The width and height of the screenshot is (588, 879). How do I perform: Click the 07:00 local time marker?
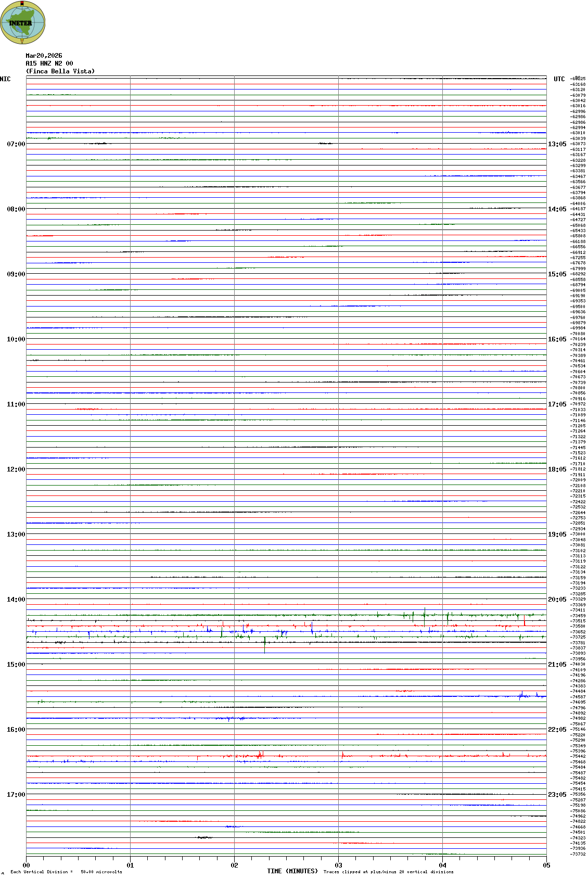[x=16, y=144]
